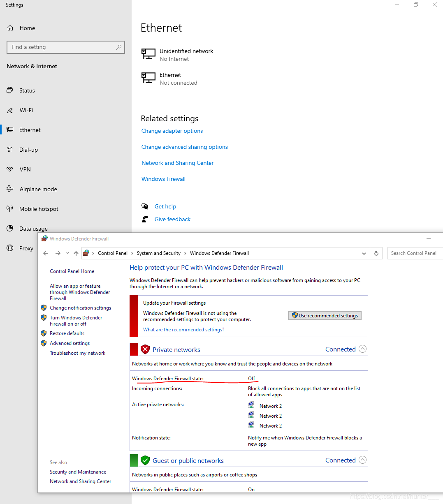Click the search magnifier in Find a setting
Screen dimensions: 443x504
[118, 47]
